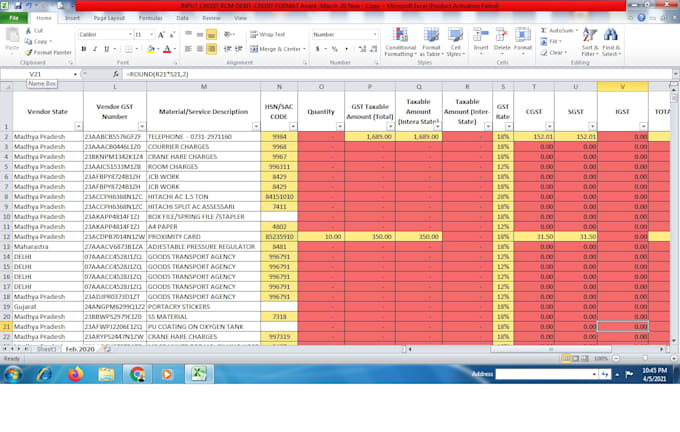The width and height of the screenshot is (680, 432).
Task: Switch to the Page Layout tab
Action: [109, 18]
